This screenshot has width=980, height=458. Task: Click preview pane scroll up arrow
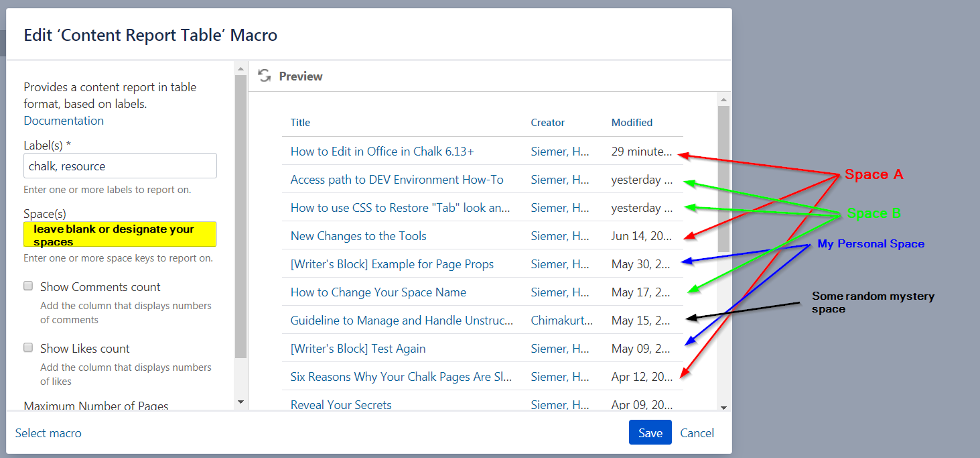point(723,100)
